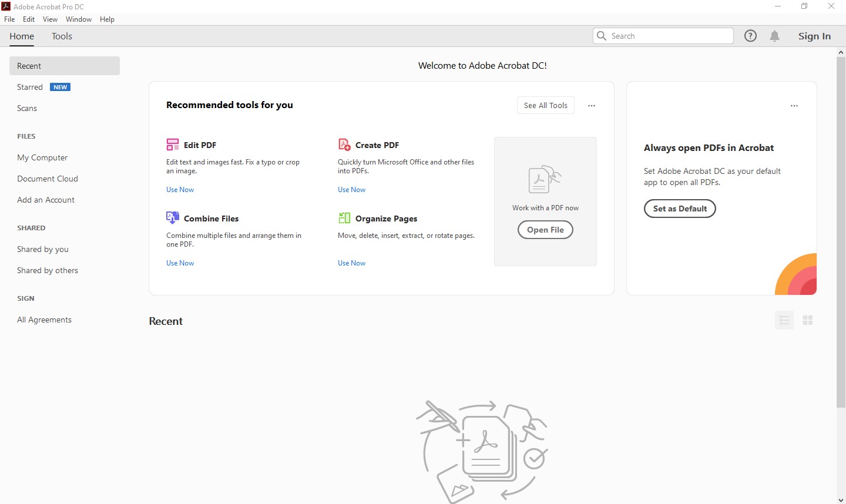Image resolution: width=846 pixels, height=504 pixels.
Task: Open the notifications bell icon
Action: coord(775,36)
